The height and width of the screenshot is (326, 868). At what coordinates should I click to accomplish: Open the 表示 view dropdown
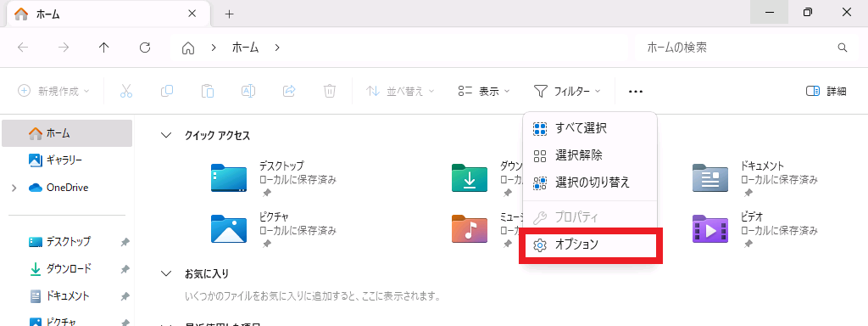(484, 92)
